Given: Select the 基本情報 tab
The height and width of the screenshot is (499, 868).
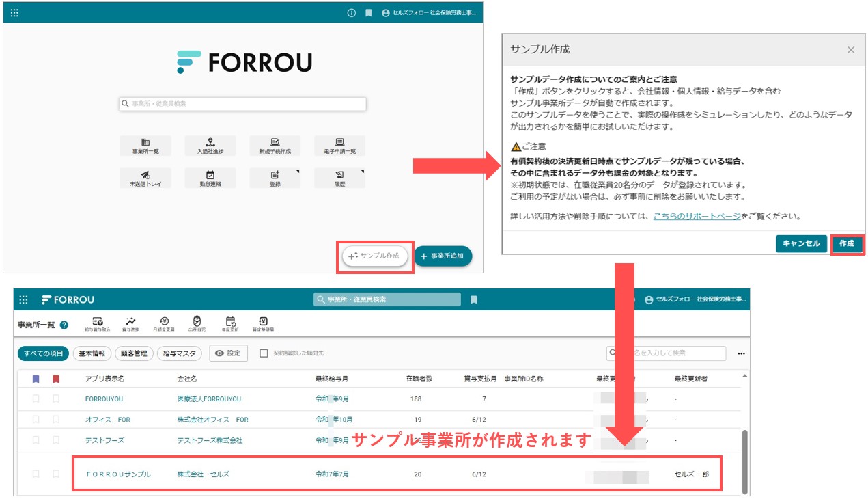Looking at the screenshot, I should [x=92, y=353].
